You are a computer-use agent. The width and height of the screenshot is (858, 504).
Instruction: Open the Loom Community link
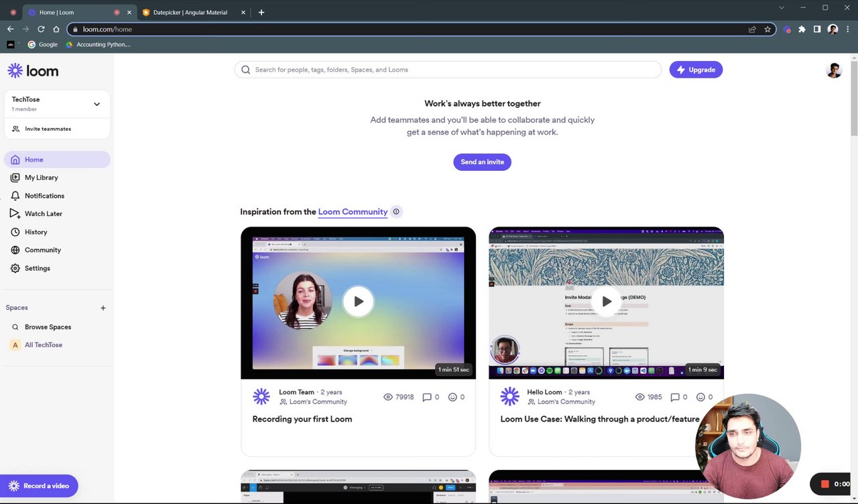[x=353, y=212]
